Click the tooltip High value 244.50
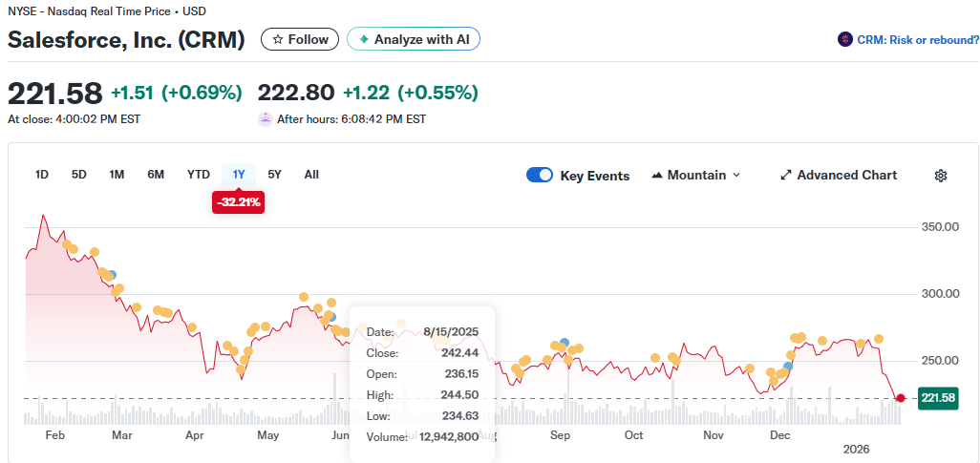This screenshot has width=980, height=463. coord(461,395)
